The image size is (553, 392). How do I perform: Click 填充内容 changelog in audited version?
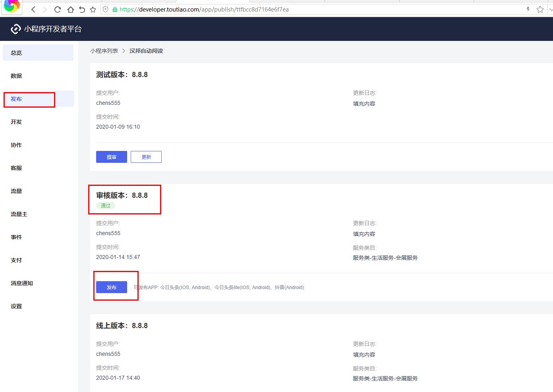(364, 234)
